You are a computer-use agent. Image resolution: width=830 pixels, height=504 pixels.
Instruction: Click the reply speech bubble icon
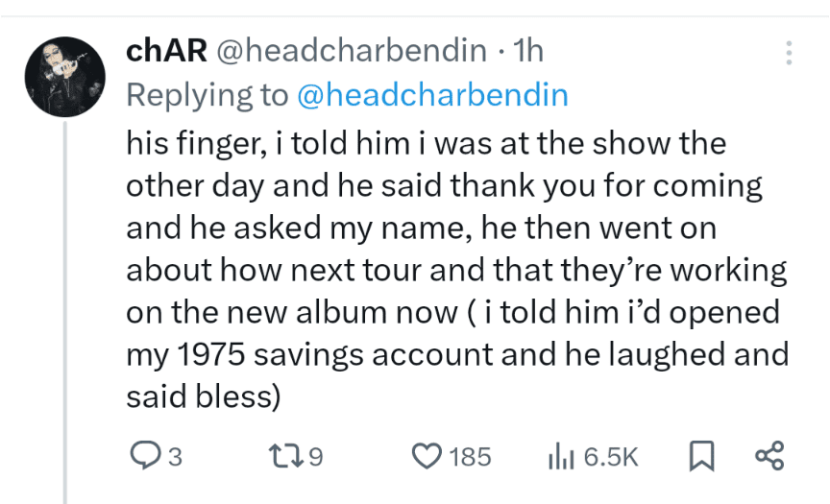(x=145, y=456)
